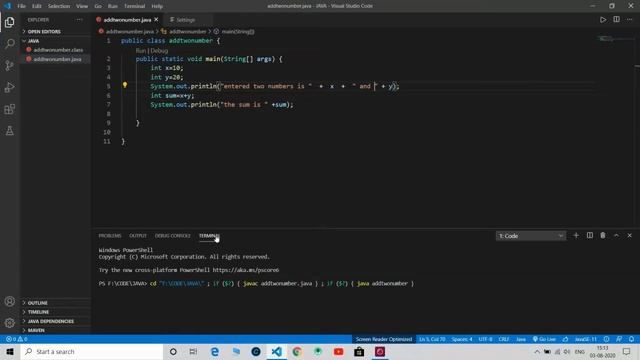Open Chrome from the taskbar
This screenshot has height=360, width=640.
pos(297,351)
